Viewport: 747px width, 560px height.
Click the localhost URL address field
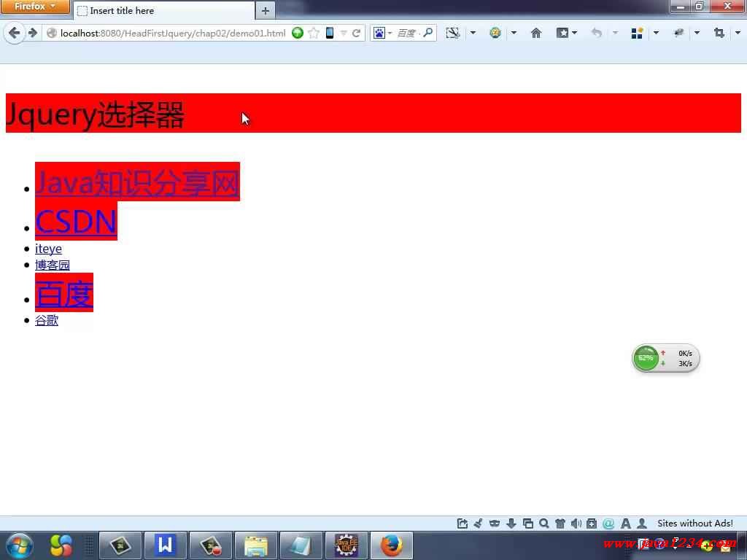click(173, 34)
